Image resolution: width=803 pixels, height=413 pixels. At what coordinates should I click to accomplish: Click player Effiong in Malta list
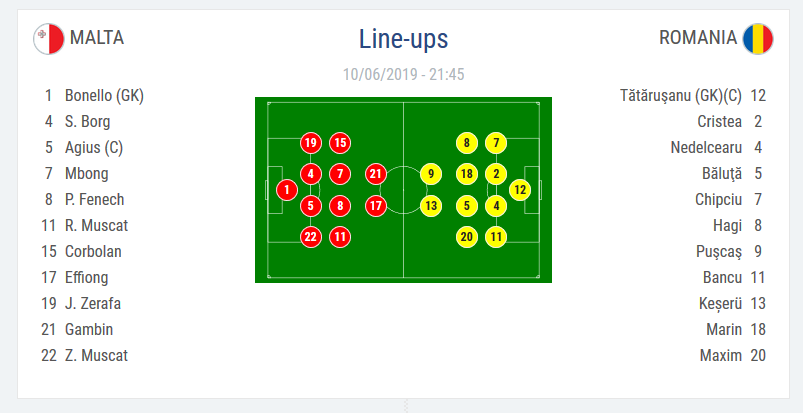(x=87, y=278)
